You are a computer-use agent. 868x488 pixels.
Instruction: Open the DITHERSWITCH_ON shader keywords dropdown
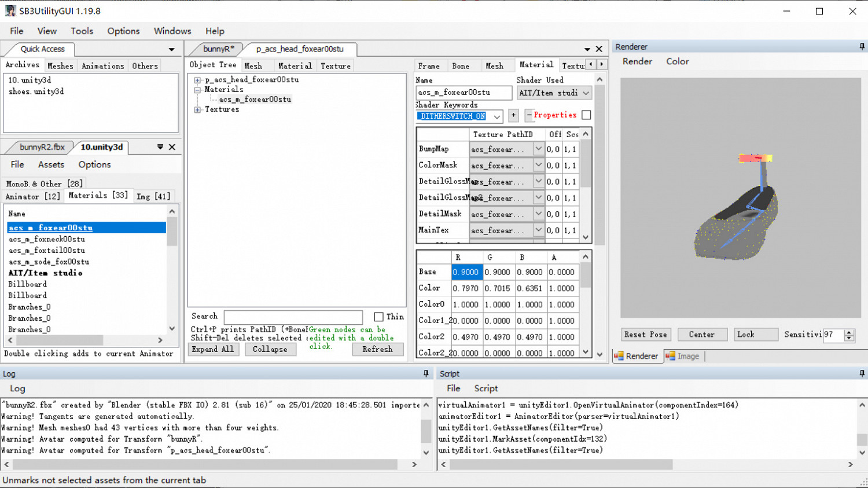coord(496,116)
